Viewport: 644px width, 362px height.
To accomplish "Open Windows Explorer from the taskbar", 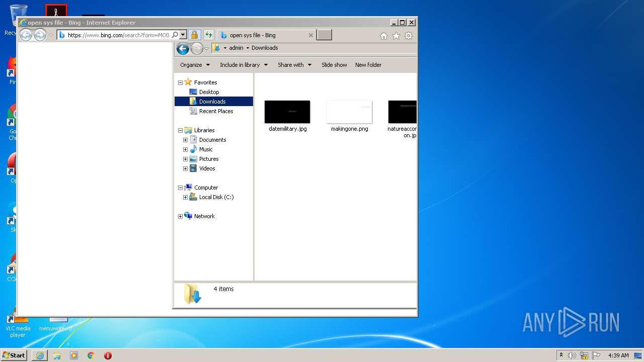I will 57,355.
